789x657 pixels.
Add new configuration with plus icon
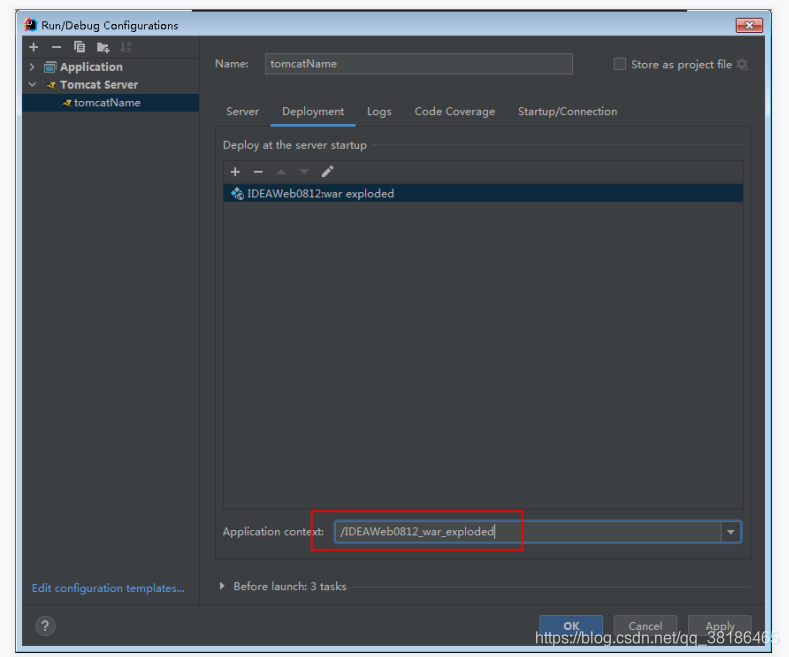point(34,47)
